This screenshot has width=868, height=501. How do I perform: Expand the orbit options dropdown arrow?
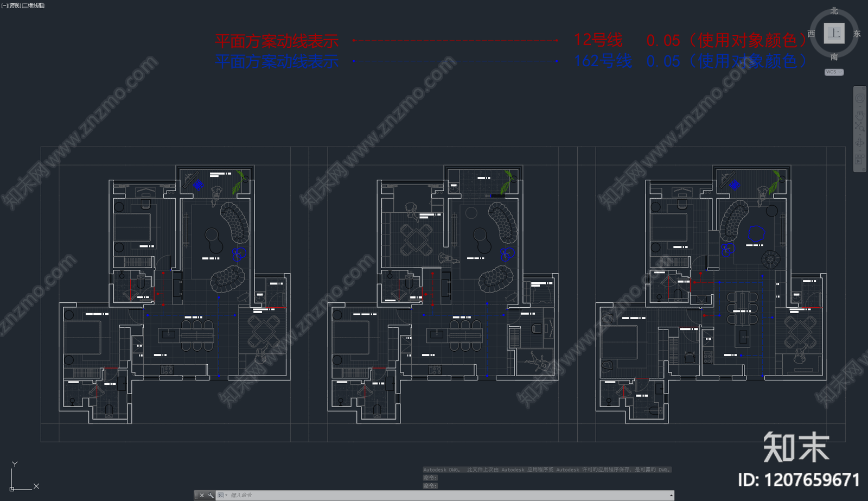860,150
